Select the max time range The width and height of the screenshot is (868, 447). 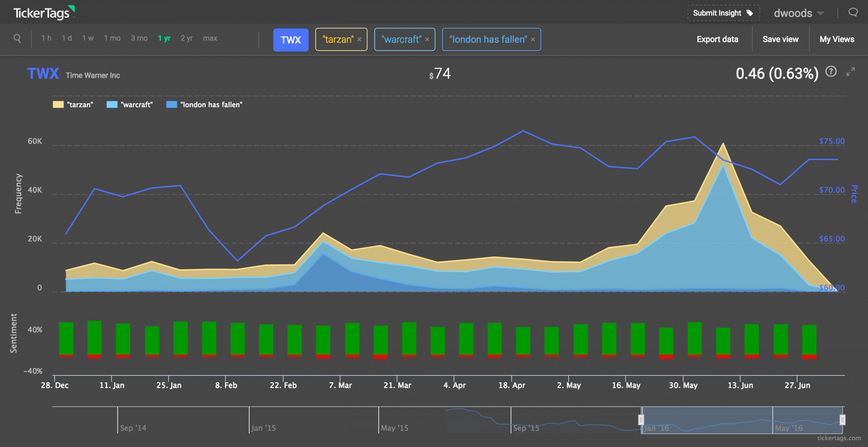(210, 38)
